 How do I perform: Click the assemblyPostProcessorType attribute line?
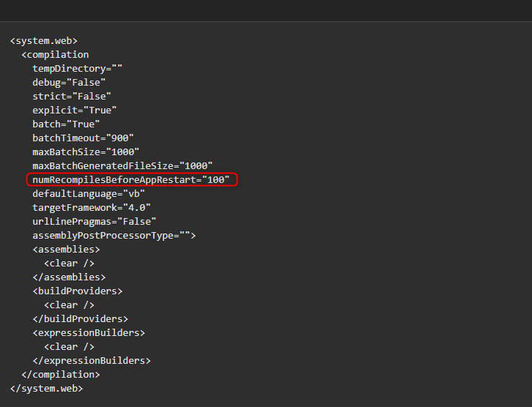tap(114, 235)
